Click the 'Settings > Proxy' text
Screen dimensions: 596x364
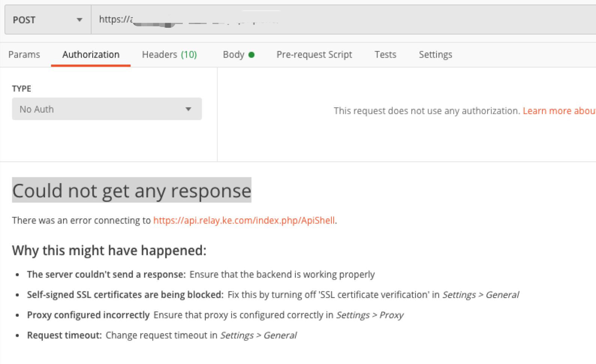pyautogui.click(x=370, y=315)
